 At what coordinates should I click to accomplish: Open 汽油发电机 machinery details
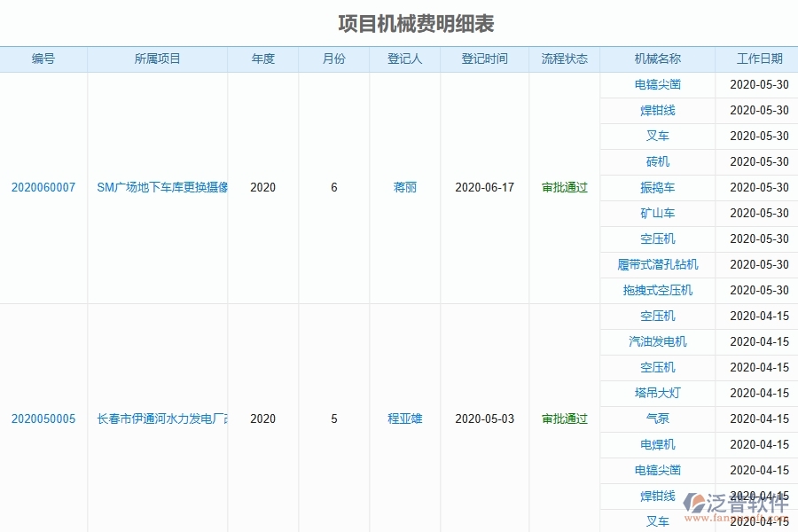(656, 341)
